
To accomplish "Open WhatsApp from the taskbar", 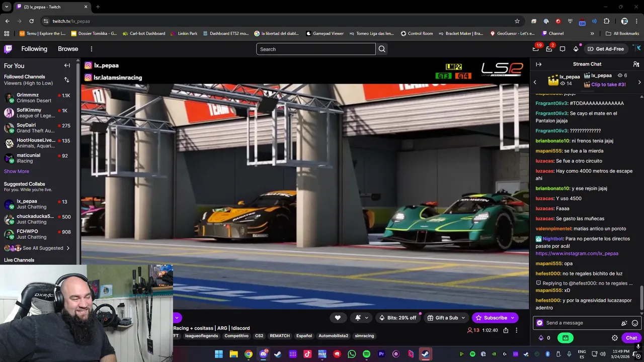I will click(352, 354).
